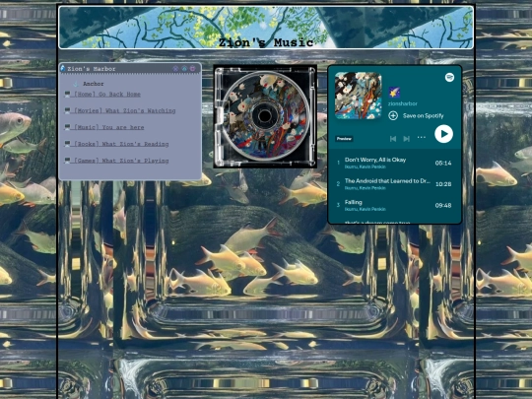Click the Zion's Harbor window title
Image resolution: width=532 pixels, height=399 pixels.
(x=92, y=69)
